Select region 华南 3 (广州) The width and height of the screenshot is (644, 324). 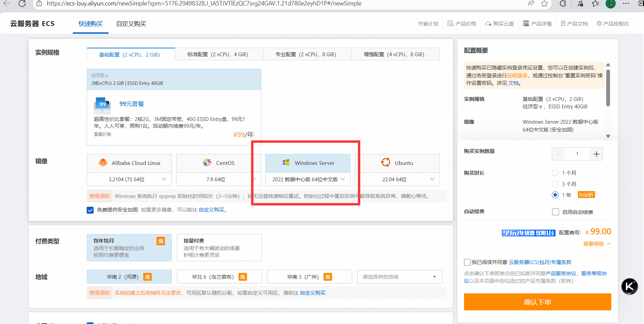point(310,277)
